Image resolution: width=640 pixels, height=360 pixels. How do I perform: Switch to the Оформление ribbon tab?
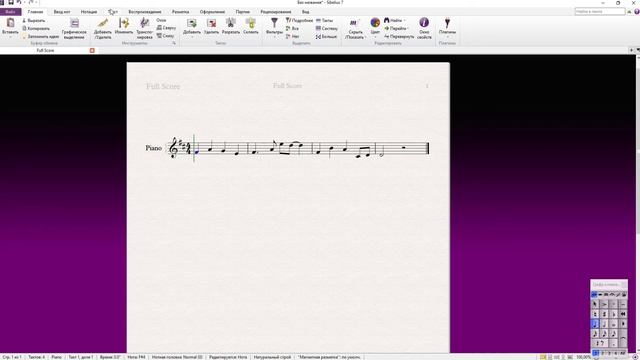[213, 12]
